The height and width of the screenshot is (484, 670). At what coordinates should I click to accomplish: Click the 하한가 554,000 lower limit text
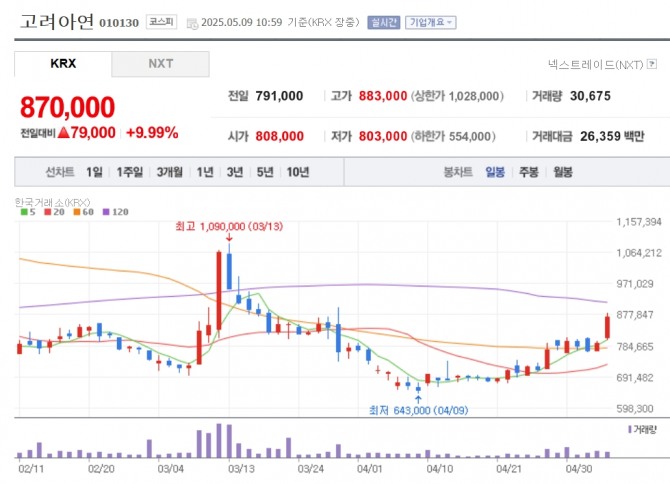pos(453,136)
